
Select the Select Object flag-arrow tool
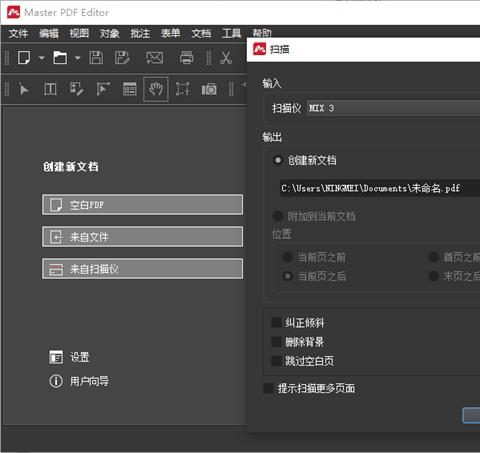point(103,89)
